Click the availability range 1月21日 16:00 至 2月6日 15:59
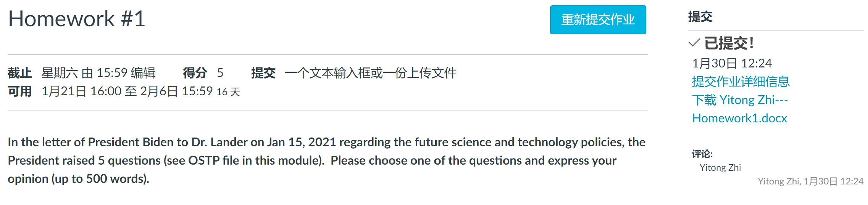The height and width of the screenshot is (205, 868). pyautogui.click(x=127, y=91)
